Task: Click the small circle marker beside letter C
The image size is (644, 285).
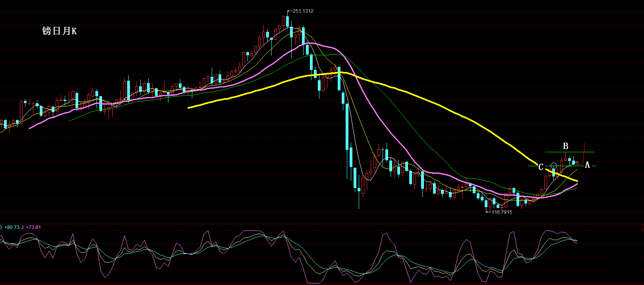Action: [554, 166]
